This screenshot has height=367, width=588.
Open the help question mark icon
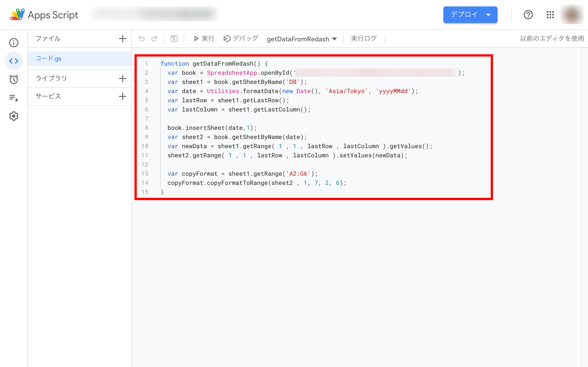(528, 15)
